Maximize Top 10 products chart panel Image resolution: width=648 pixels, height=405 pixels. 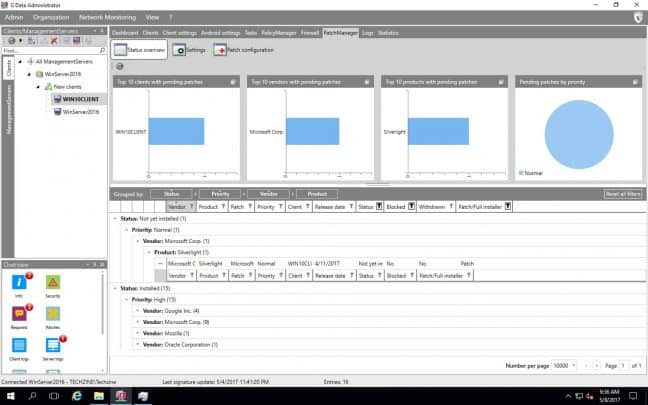point(501,82)
